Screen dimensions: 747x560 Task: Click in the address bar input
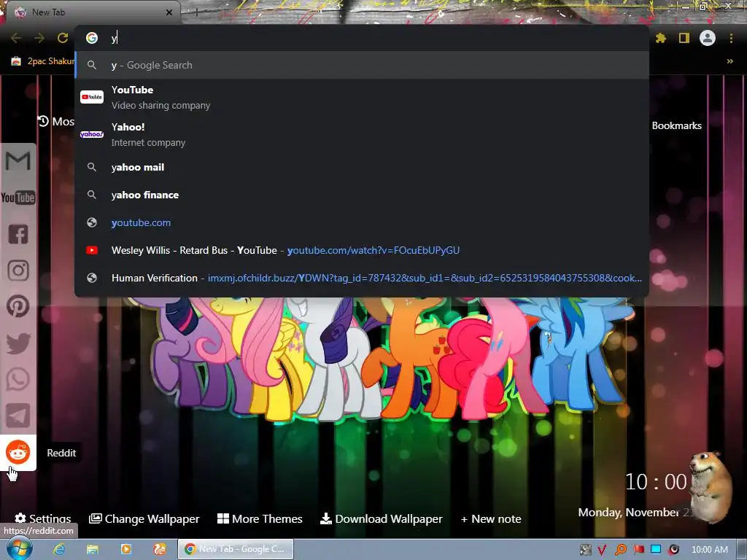[362, 38]
